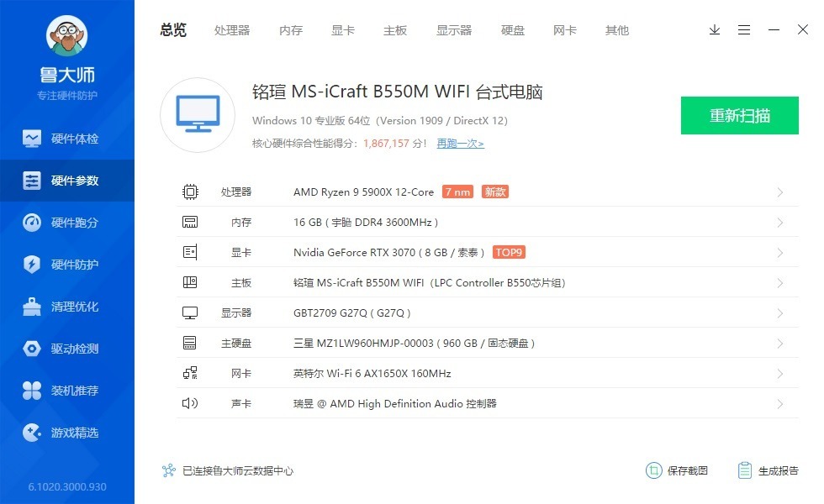Image resolution: width=824 pixels, height=504 pixels.
Task: Click the 7 nm badge
Action: pyautogui.click(x=457, y=192)
